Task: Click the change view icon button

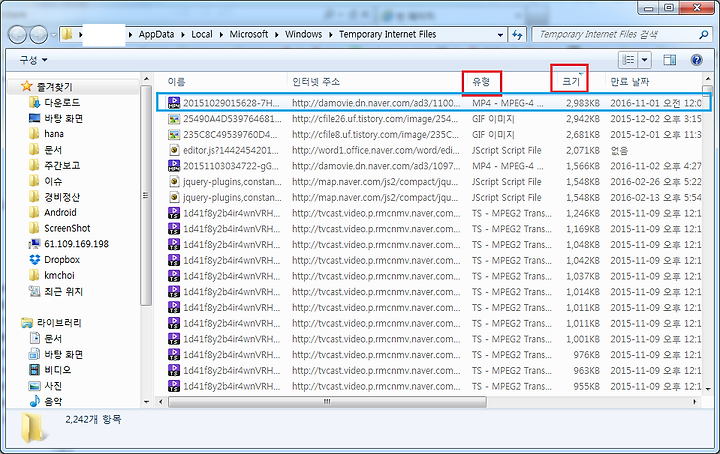Action: click(628, 60)
